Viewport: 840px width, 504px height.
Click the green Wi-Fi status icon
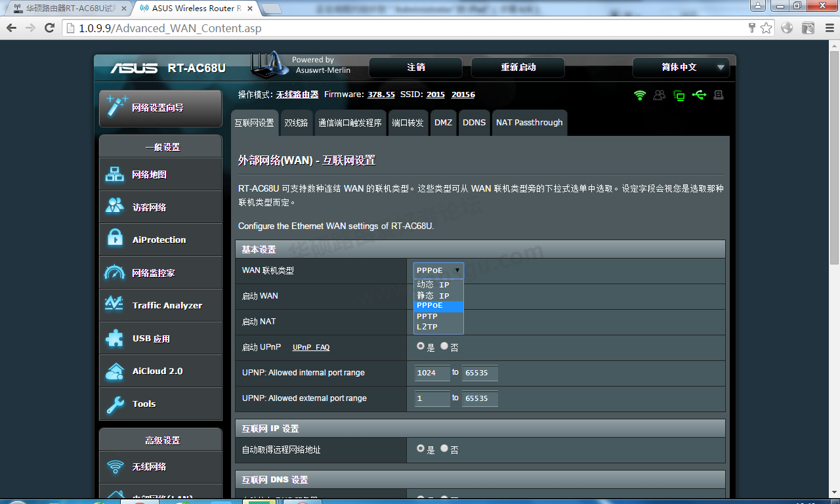tap(640, 95)
